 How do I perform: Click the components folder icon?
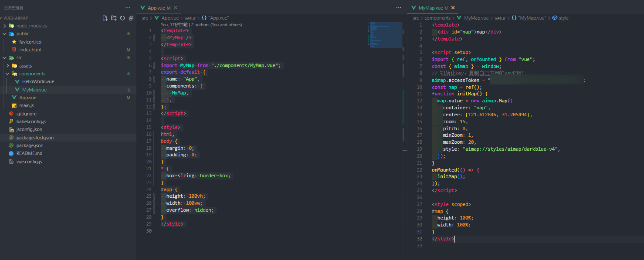(x=14, y=74)
